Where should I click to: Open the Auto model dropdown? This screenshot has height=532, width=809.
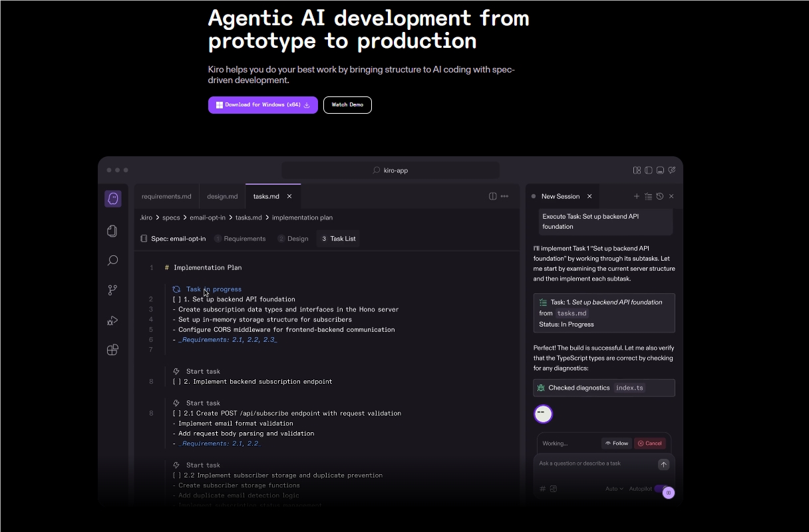point(613,488)
